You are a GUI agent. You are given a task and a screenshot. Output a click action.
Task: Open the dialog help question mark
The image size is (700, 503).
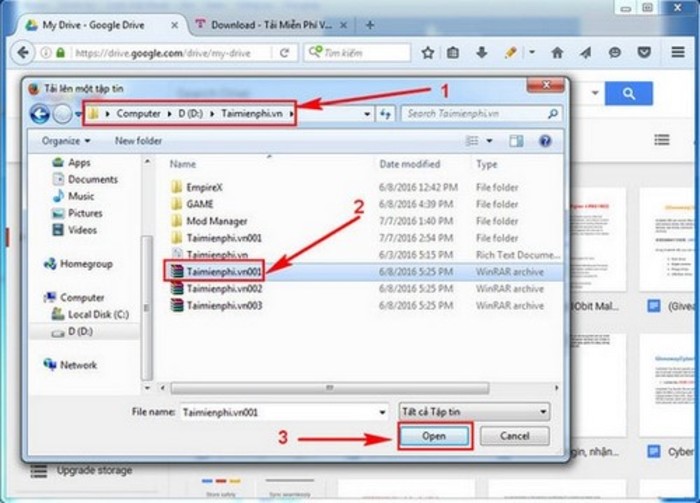545,141
